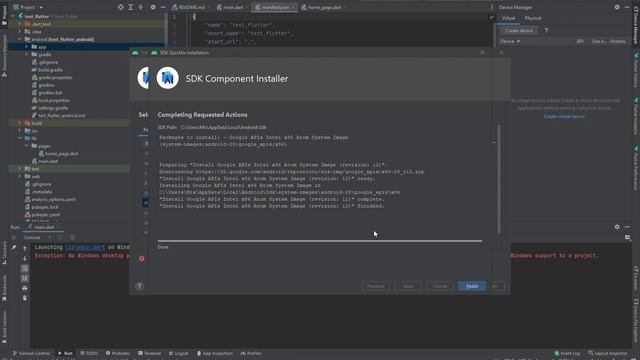The image size is (640, 360).
Task: Clear console trash icon
Action: coord(24,298)
